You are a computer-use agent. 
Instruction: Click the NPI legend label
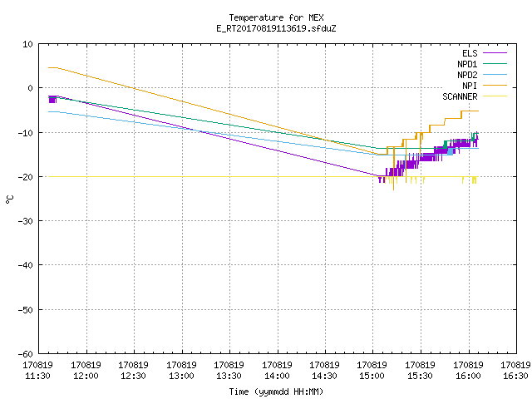(x=470, y=86)
